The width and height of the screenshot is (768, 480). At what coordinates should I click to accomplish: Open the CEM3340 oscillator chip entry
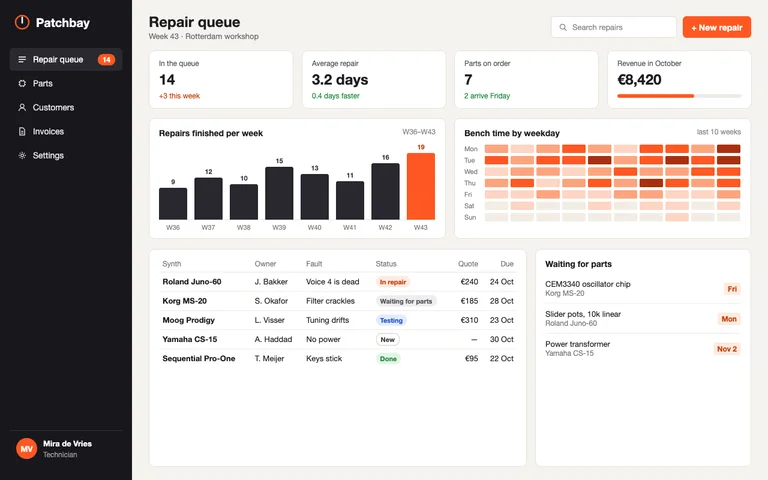(643, 288)
